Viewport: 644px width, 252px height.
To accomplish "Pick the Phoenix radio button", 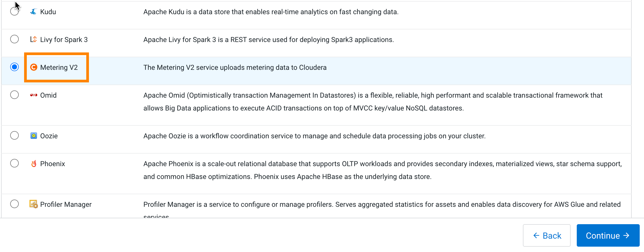I will point(14,163).
